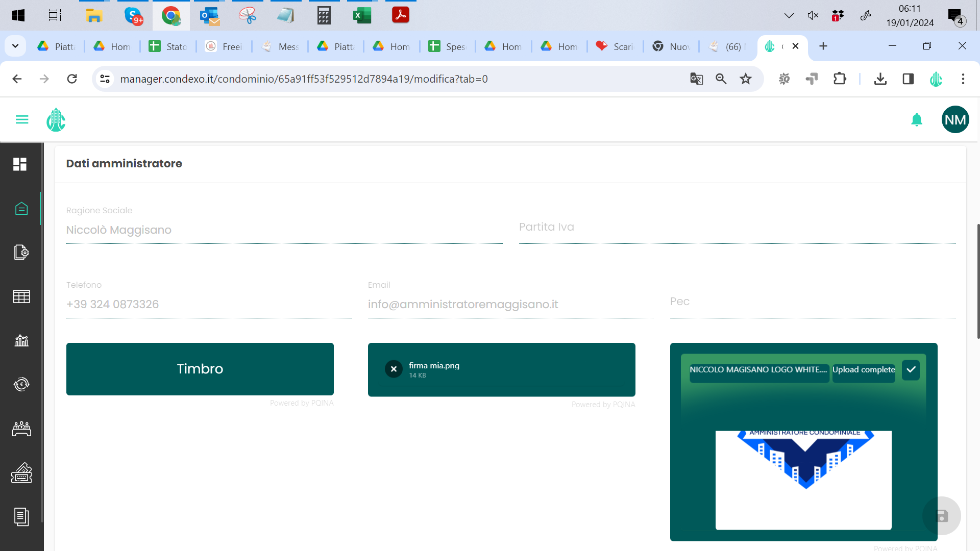Expand the browser tab search chevron

(x=15, y=46)
